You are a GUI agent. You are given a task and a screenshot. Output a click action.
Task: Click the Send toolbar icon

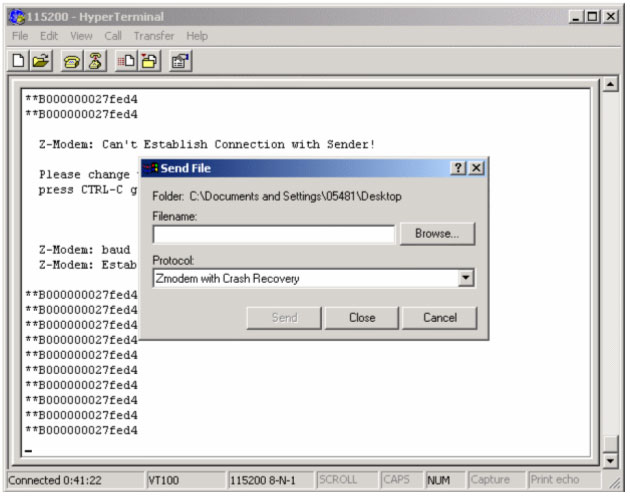click(x=126, y=61)
